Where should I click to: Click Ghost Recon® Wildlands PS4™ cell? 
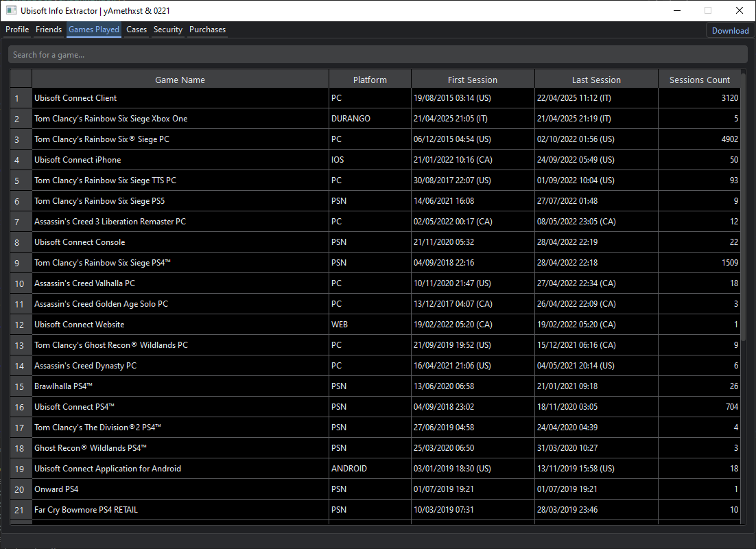coord(180,447)
